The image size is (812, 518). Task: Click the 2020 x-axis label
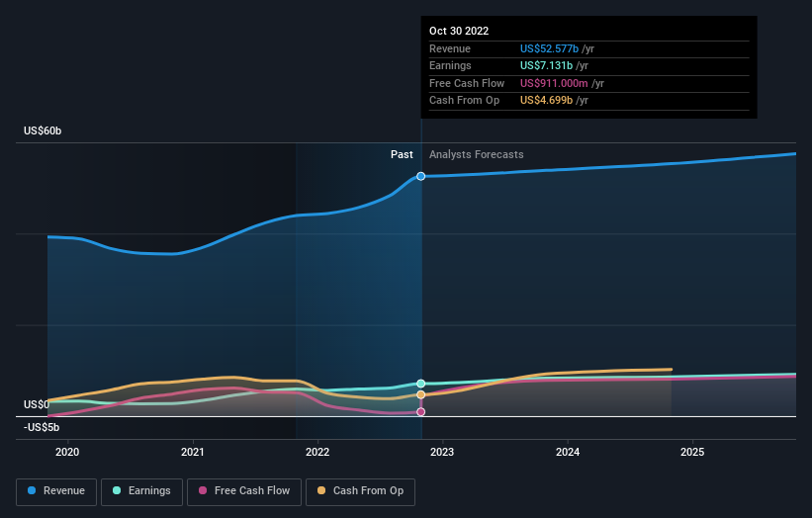tap(67, 453)
